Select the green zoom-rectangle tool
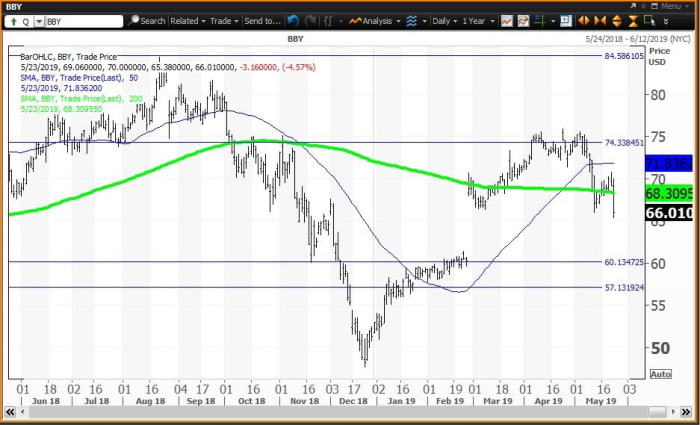 pos(650,21)
